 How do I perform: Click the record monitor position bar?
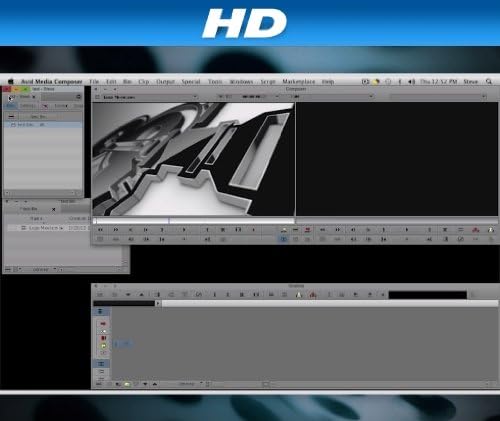coord(397,221)
